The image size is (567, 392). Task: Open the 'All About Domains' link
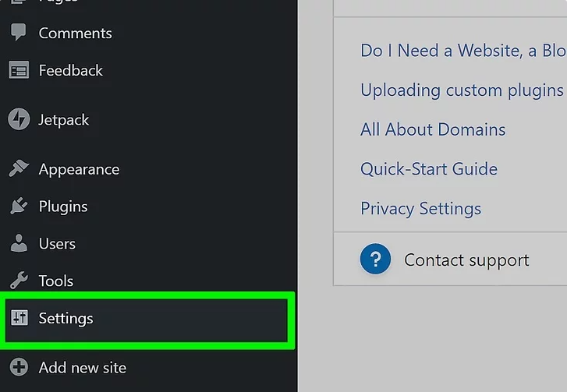(433, 129)
